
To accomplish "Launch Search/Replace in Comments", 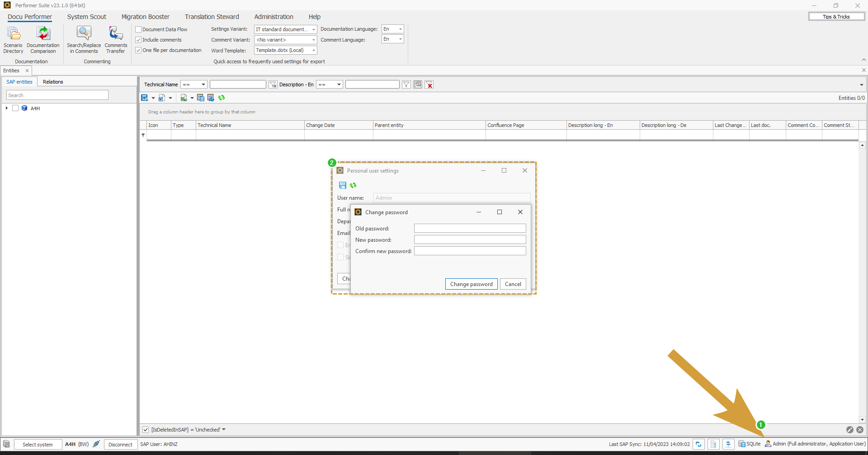I will pos(84,40).
